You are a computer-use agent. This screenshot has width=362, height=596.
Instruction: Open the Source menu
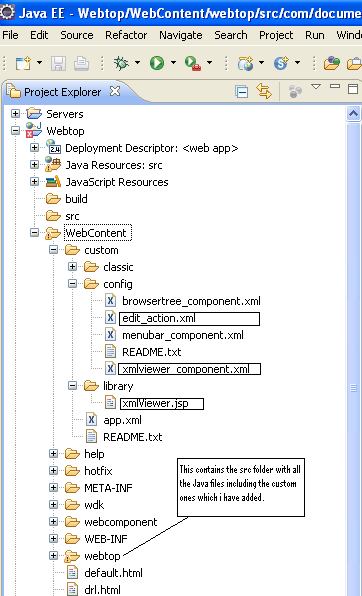[77, 35]
